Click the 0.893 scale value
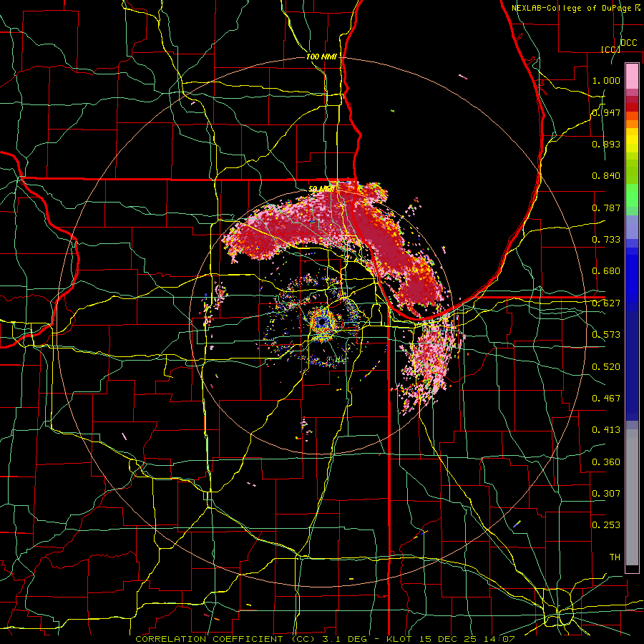This screenshot has width=644, height=644. pos(606,144)
